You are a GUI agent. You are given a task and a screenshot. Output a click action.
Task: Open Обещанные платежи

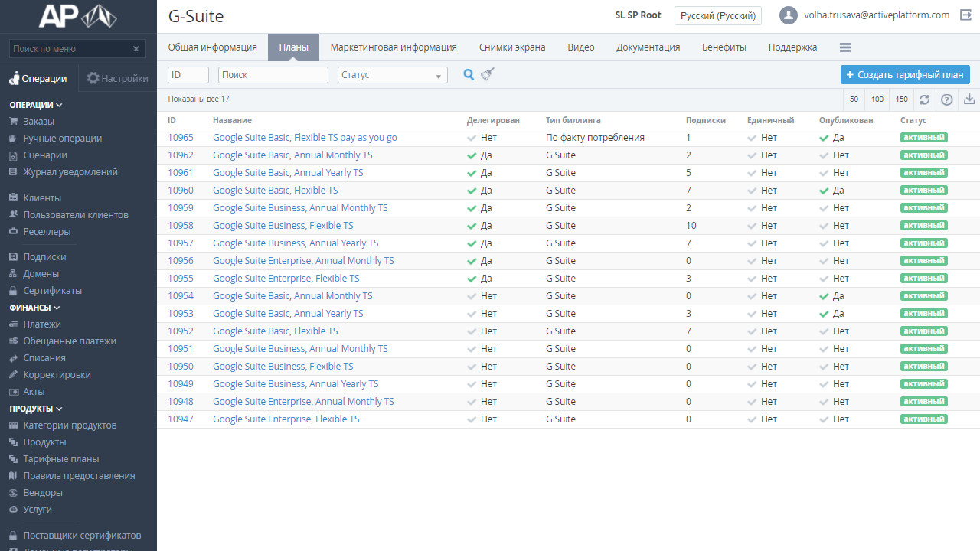coord(70,341)
